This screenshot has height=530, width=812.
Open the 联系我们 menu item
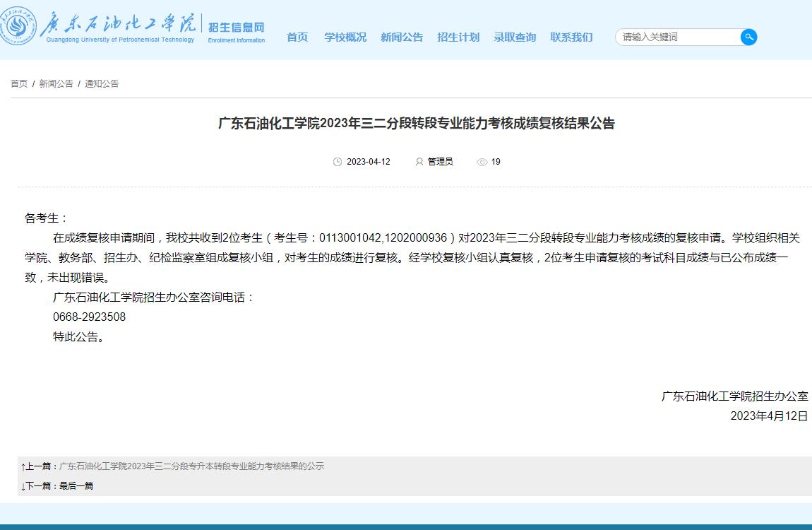tap(571, 37)
